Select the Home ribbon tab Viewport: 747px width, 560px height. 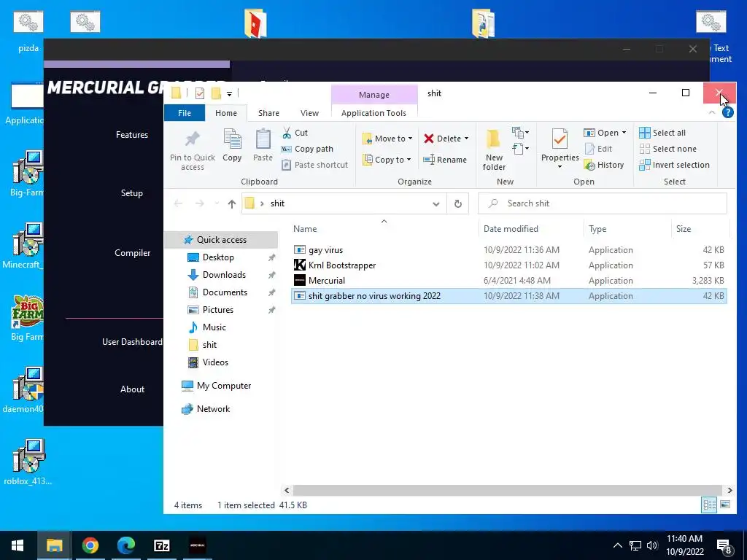tap(226, 113)
